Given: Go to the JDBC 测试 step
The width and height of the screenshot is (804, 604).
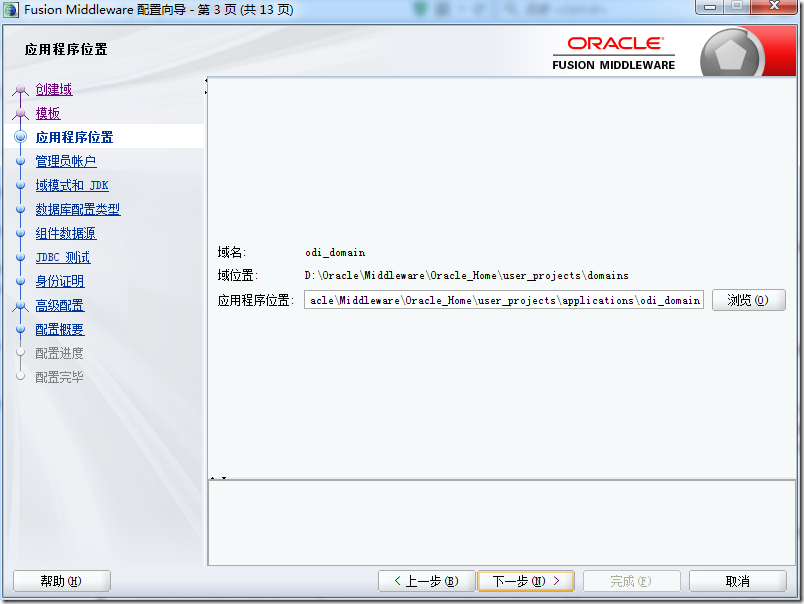Looking at the screenshot, I should [x=63, y=257].
